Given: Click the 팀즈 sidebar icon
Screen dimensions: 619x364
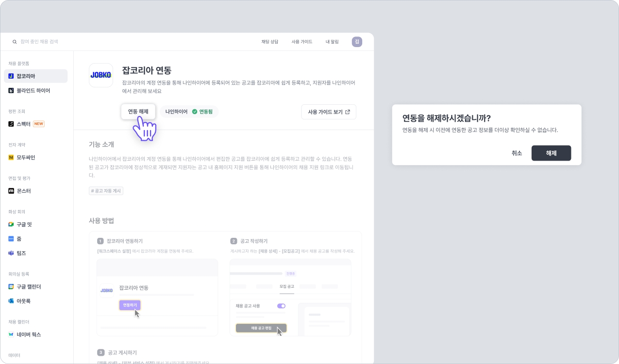Looking at the screenshot, I should (11, 253).
